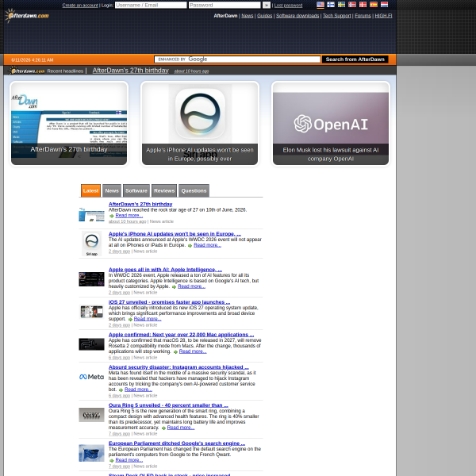
Task: Open the Apple iPhone AI updates featured card
Action: pyautogui.click(x=200, y=124)
